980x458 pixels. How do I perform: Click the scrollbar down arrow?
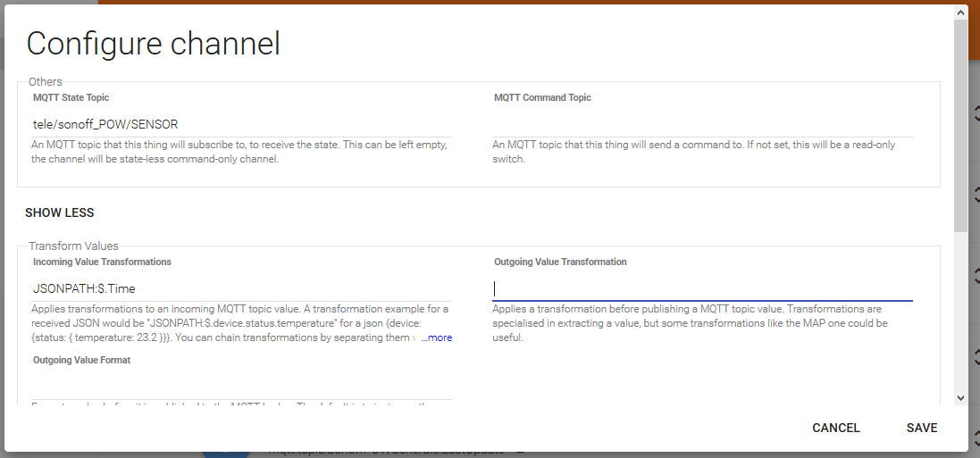(x=960, y=398)
